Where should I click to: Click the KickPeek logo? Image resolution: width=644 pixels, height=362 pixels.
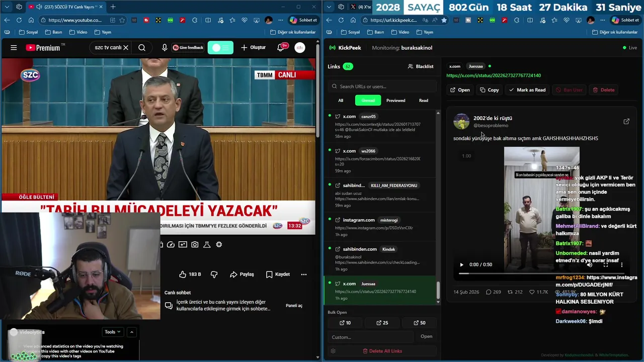point(345,48)
